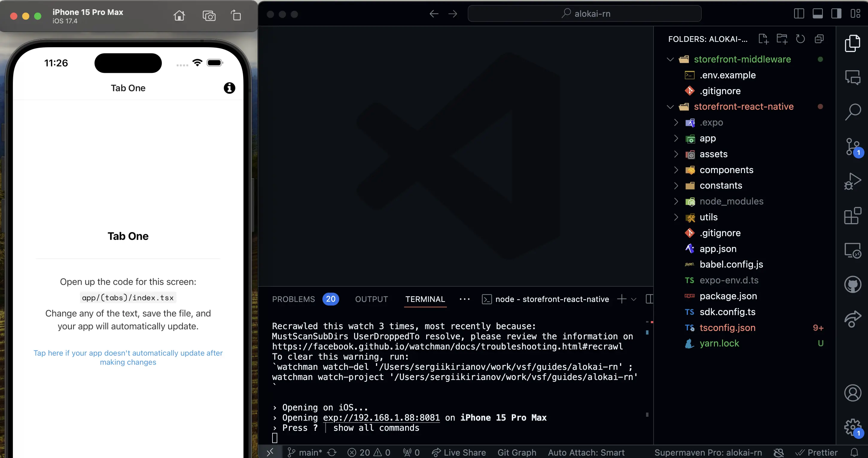Toggle the panel visibility
The height and width of the screenshot is (458, 868).
[818, 13]
